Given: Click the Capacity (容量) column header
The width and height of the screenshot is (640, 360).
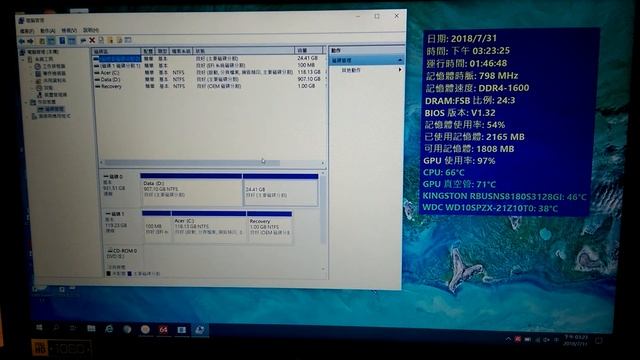Looking at the screenshot, I should click(x=308, y=51).
